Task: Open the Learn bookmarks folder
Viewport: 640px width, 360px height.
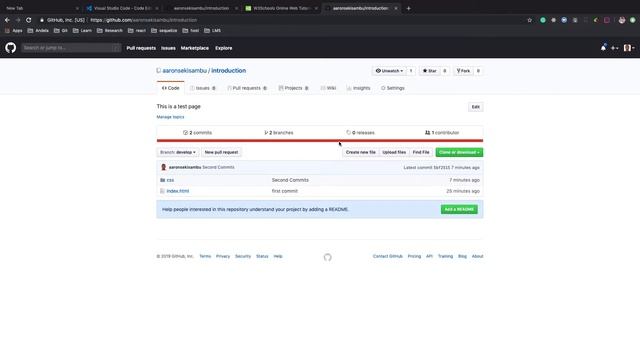Action: (82, 31)
